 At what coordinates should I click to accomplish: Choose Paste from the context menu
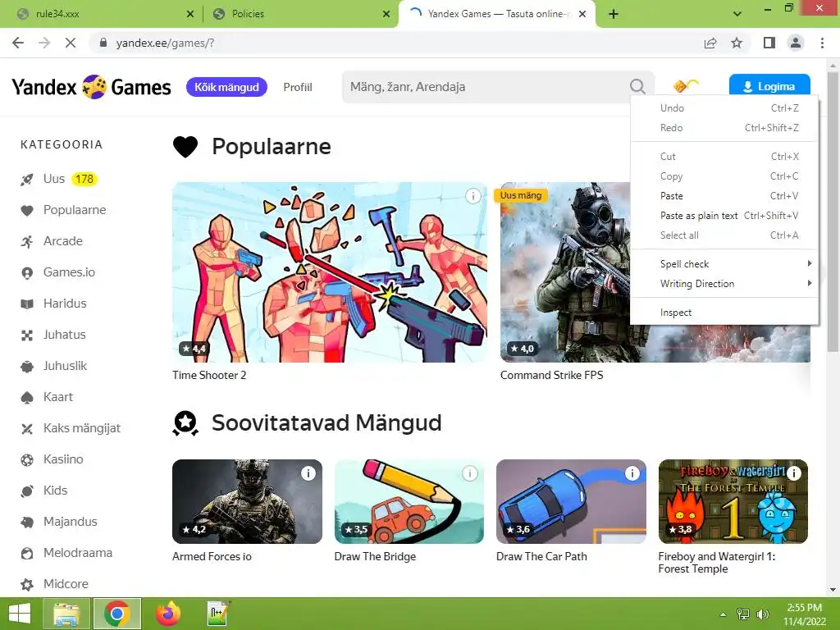724,195
